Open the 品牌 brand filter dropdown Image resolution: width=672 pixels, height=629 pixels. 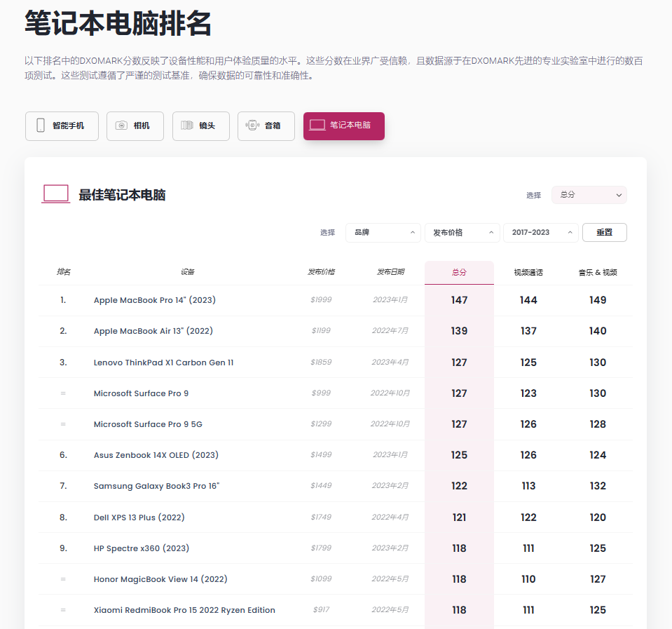[x=383, y=232]
